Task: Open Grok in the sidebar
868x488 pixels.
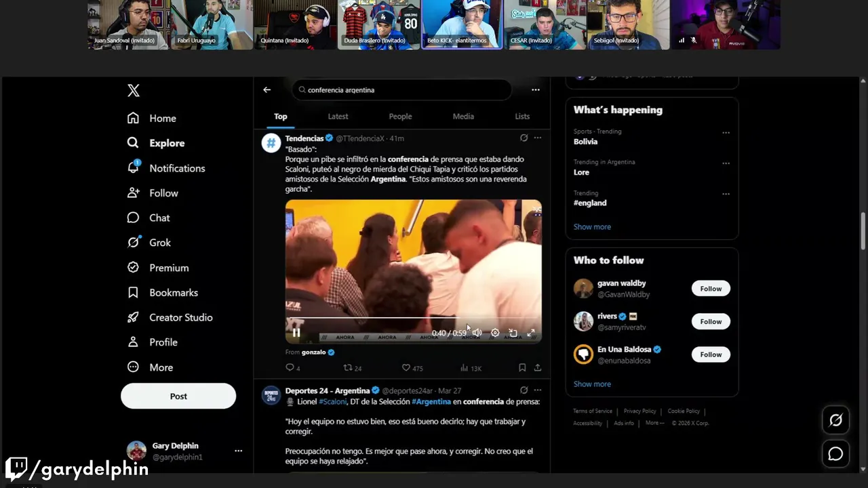Action: coord(149,243)
